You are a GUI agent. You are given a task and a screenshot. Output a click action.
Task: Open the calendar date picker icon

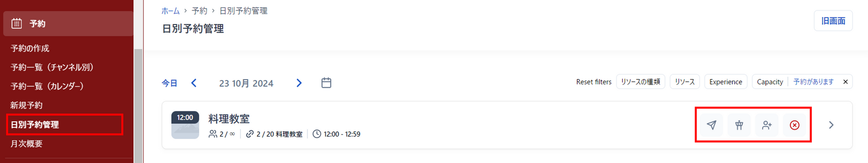[x=326, y=83]
